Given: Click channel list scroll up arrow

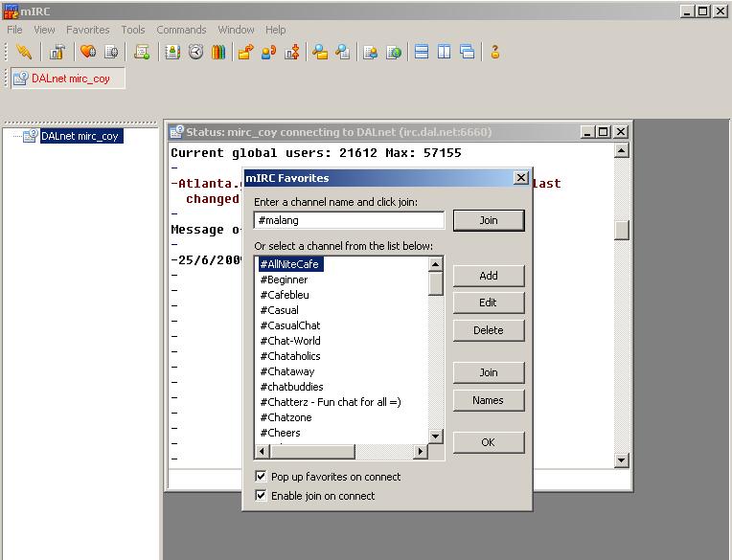Looking at the screenshot, I should (x=435, y=264).
